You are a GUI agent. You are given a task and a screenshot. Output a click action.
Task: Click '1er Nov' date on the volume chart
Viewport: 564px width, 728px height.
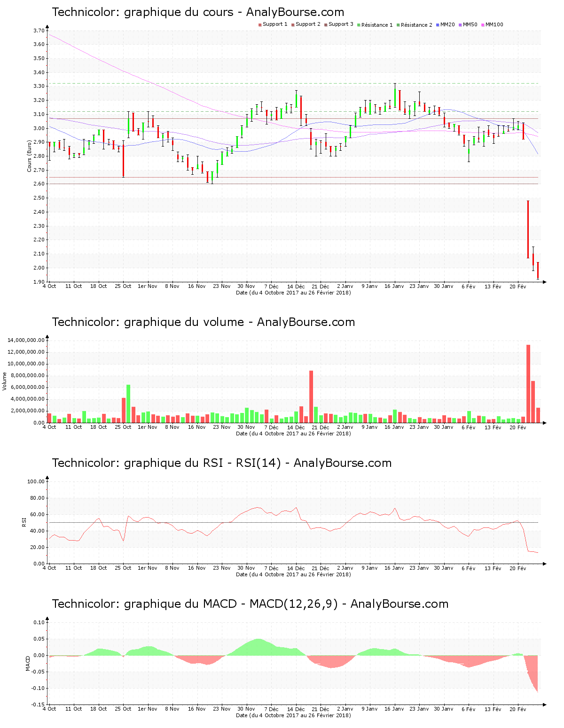[x=148, y=427]
